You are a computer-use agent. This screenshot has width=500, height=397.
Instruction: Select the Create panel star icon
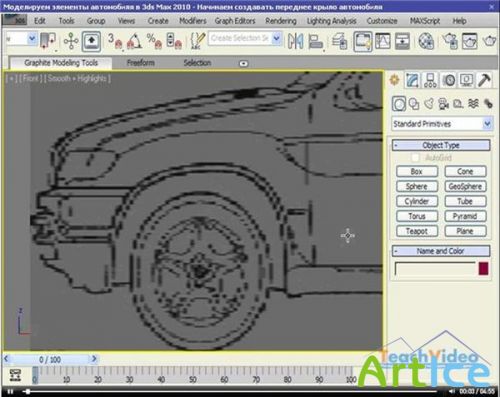point(395,80)
